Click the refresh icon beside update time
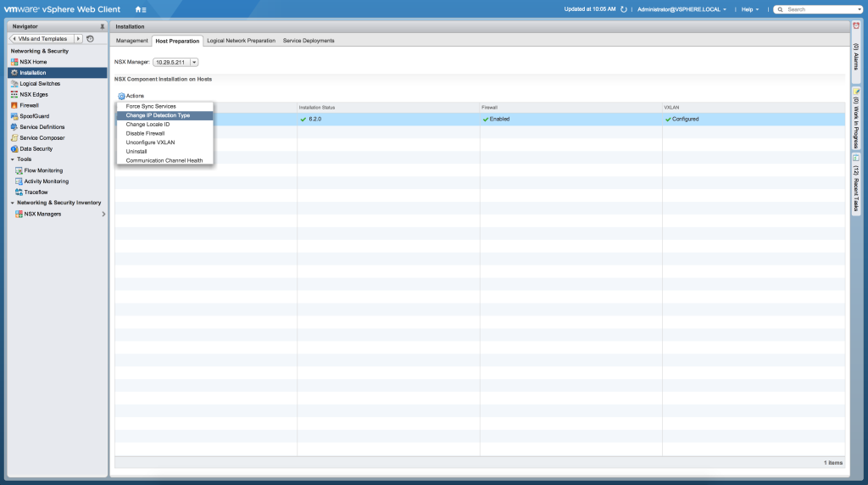868x485 pixels. click(x=624, y=9)
